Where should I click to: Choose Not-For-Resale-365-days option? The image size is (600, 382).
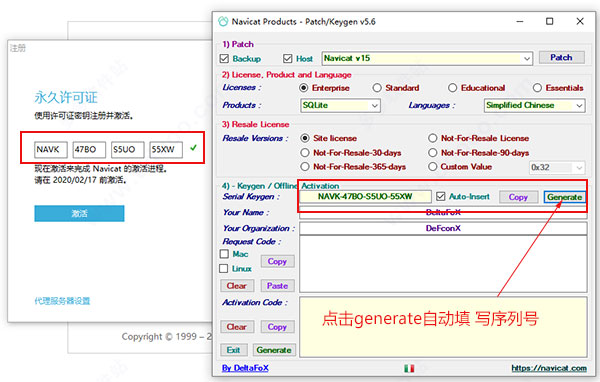click(305, 167)
